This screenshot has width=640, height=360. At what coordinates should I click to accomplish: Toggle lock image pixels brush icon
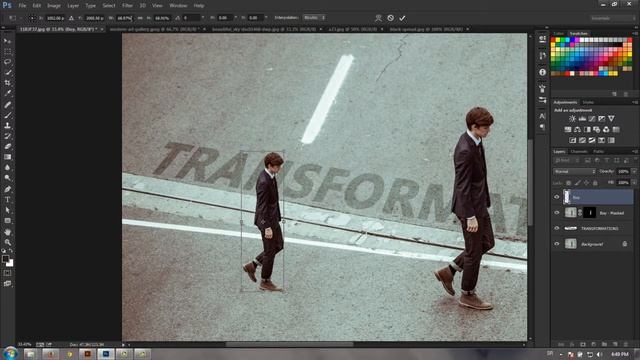[577, 183]
